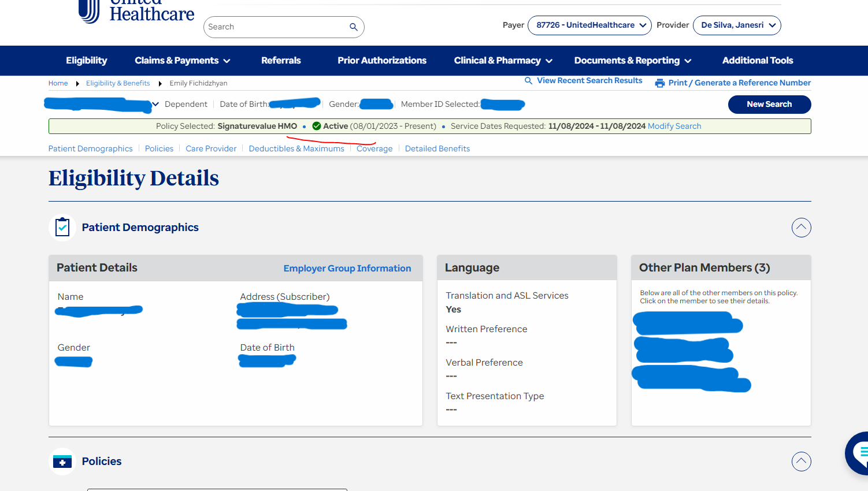The height and width of the screenshot is (491, 868).
Task: Jump to Deductibles & Maximums section
Action: (x=296, y=148)
